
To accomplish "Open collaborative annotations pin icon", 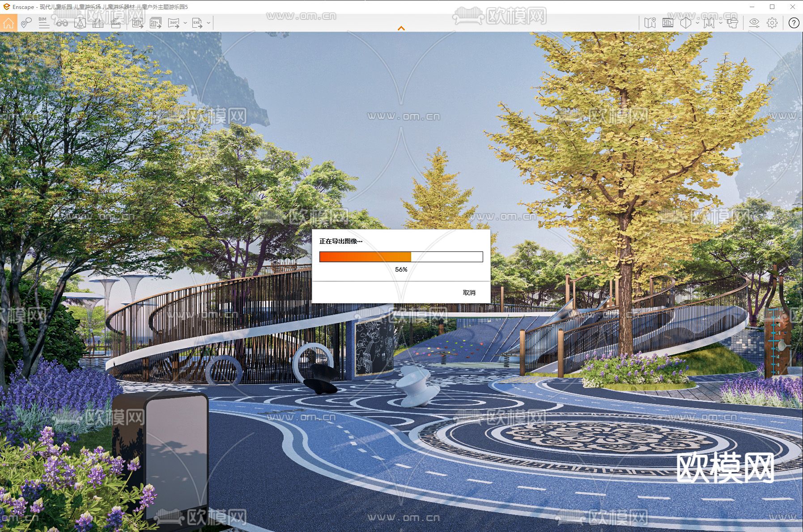I will [26, 23].
